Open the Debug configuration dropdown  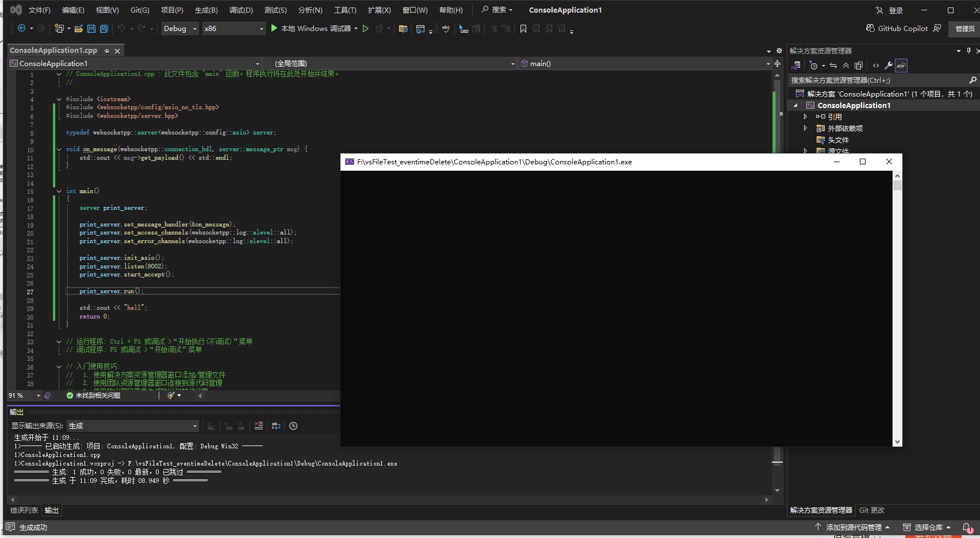point(180,28)
